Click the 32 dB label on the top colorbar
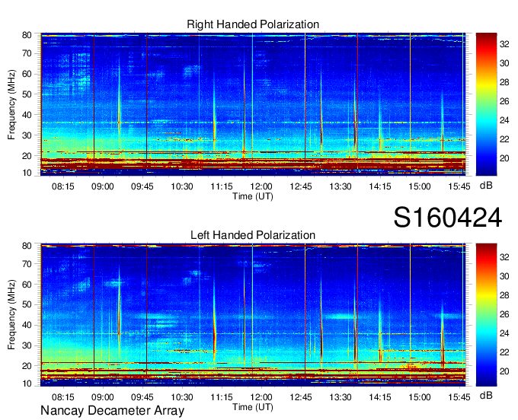The height and width of the screenshot is (420, 518). click(x=504, y=44)
